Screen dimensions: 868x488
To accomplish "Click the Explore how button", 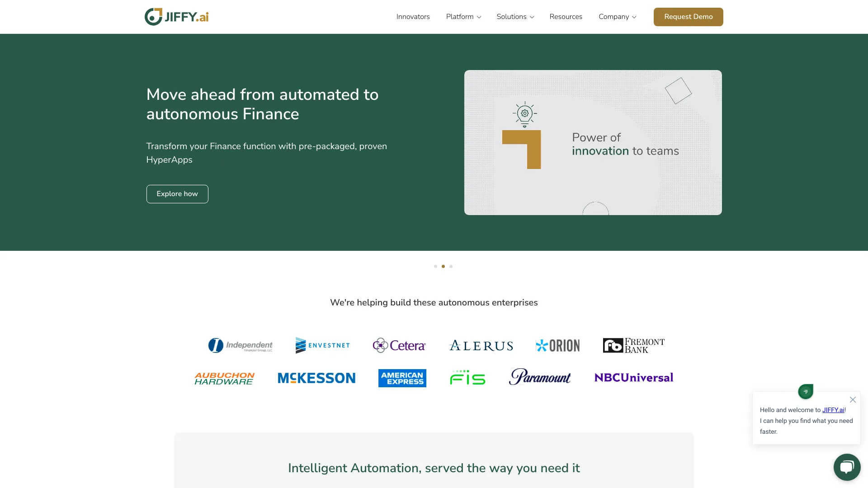I will click(x=177, y=194).
